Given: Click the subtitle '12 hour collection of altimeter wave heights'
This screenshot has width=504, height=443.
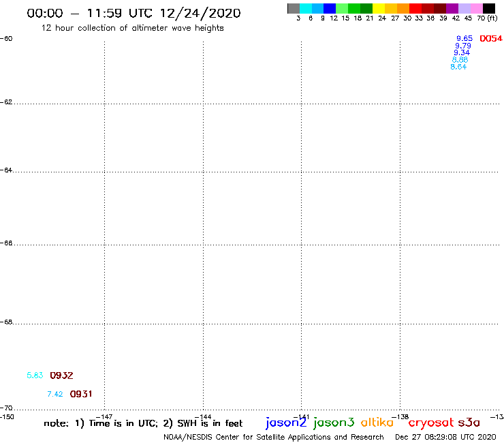Looking at the screenshot, I should coord(132,28).
